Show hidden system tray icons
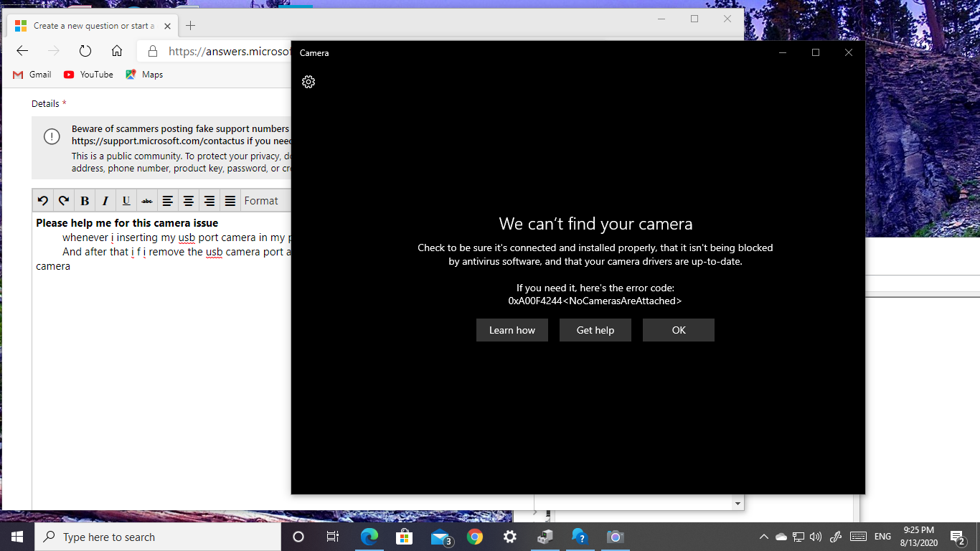 pyautogui.click(x=763, y=537)
